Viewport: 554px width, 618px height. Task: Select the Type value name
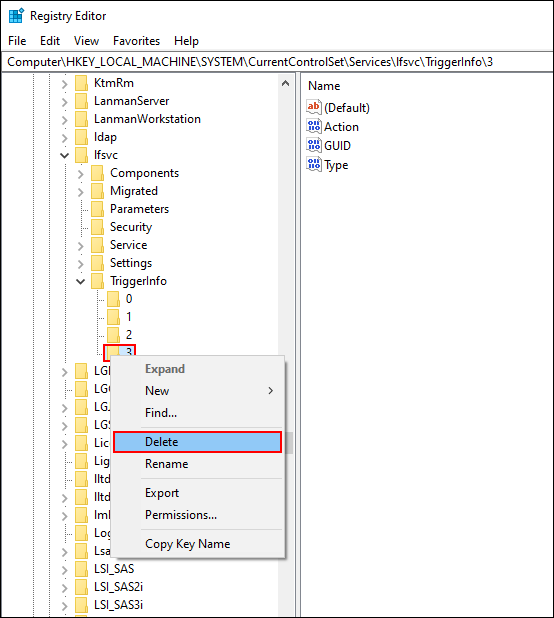point(336,165)
